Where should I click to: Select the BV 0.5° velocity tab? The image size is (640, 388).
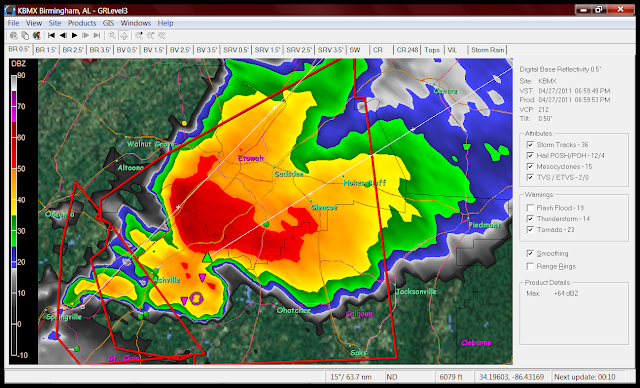tap(127, 50)
